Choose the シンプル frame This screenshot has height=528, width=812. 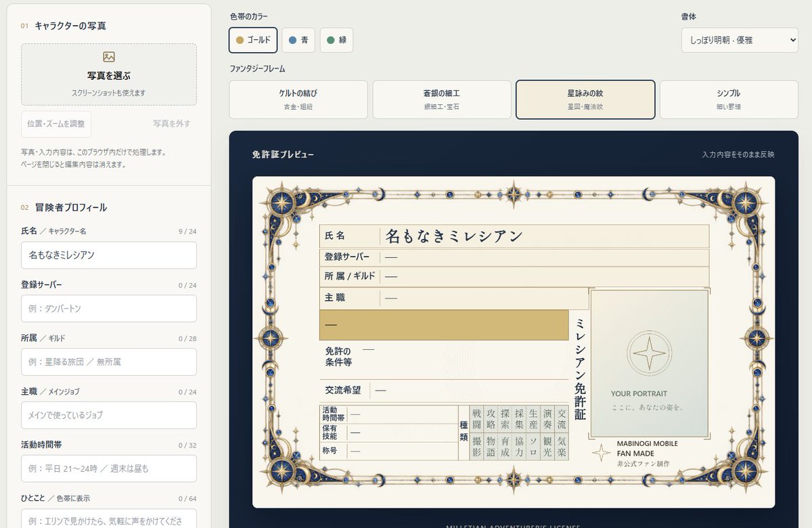[729, 100]
